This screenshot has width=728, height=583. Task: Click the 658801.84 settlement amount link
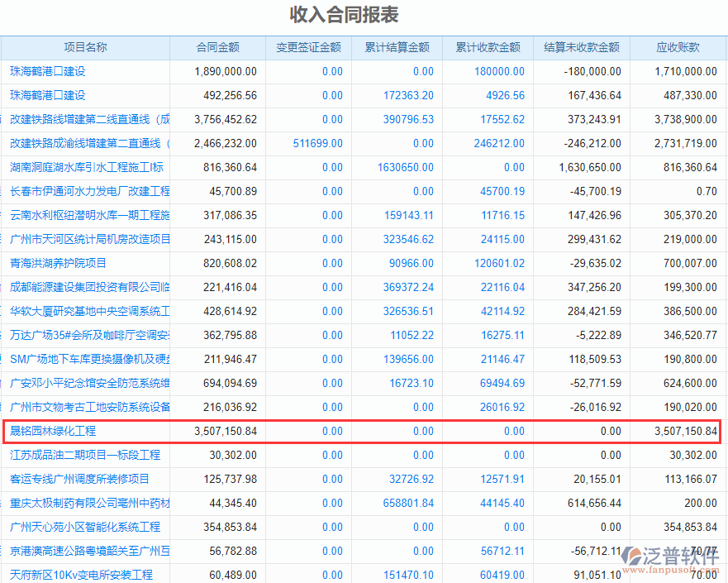(x=408, y=503)
